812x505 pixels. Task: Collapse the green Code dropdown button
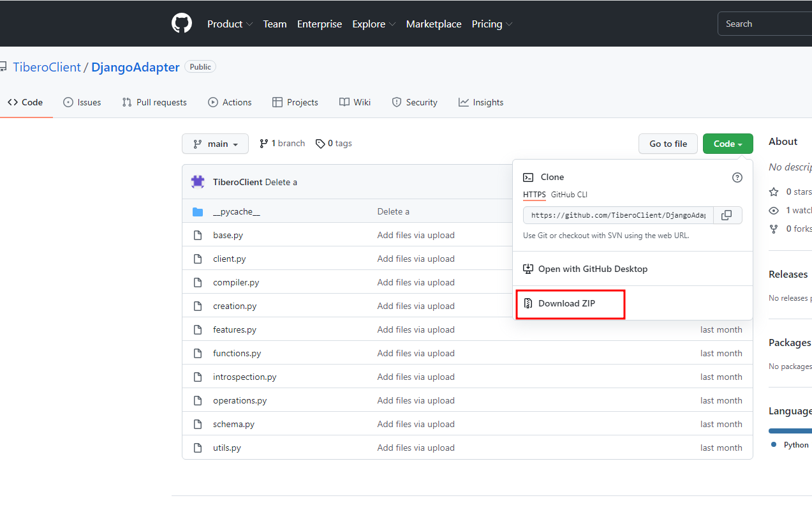pyautogui.click(x=728, y=144)
